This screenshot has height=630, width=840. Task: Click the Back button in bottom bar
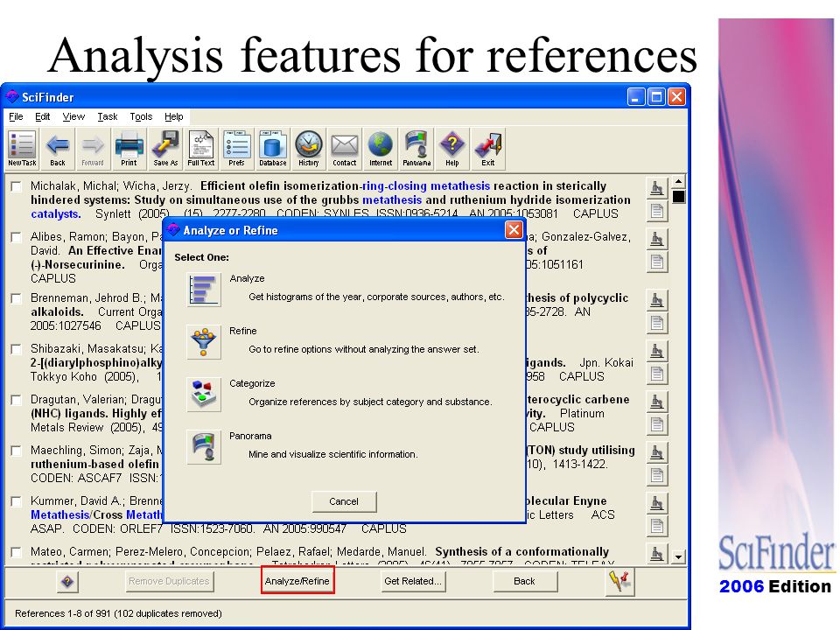(x=524, y=581)
